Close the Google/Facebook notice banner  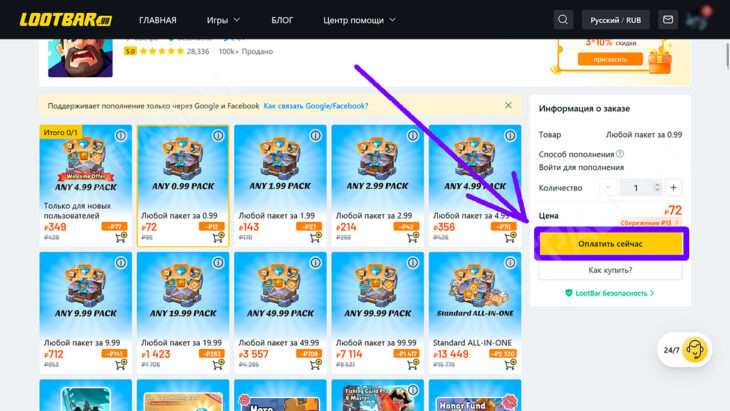pyautogui.click(x=508, y=105)
